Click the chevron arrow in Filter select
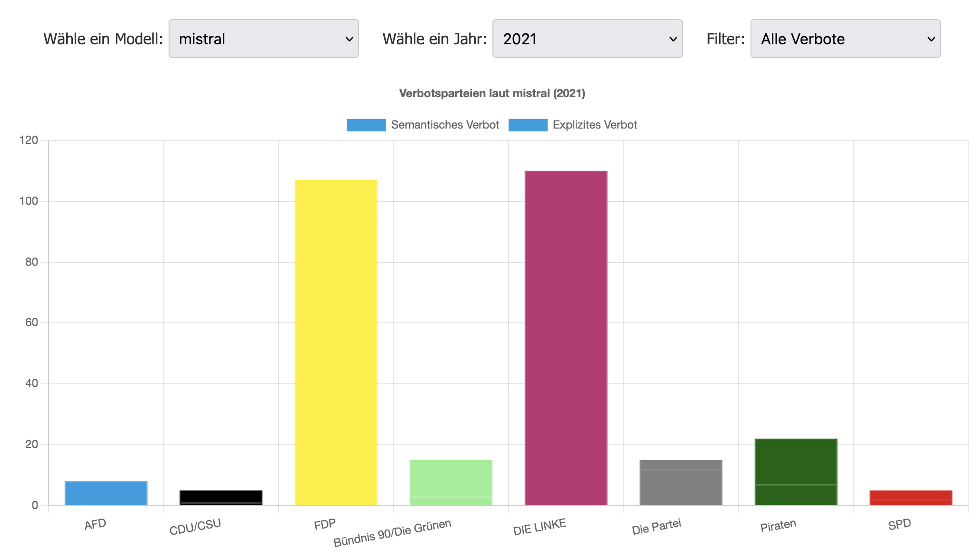Image resolution: width=980 pixels, height=560 pixels. (931, 39)
